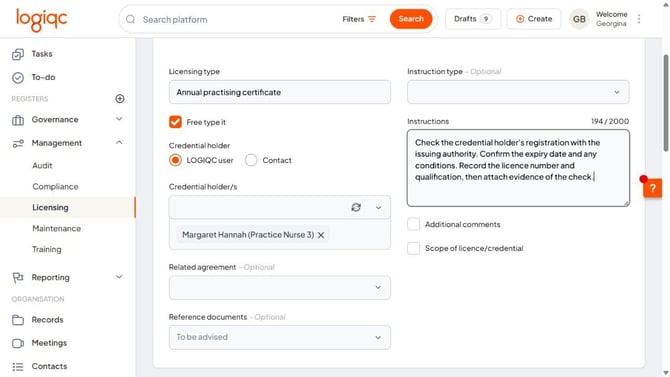Click the Licensing type text field
The height and width of the screenshot is (377, 670).
[279, 92]
